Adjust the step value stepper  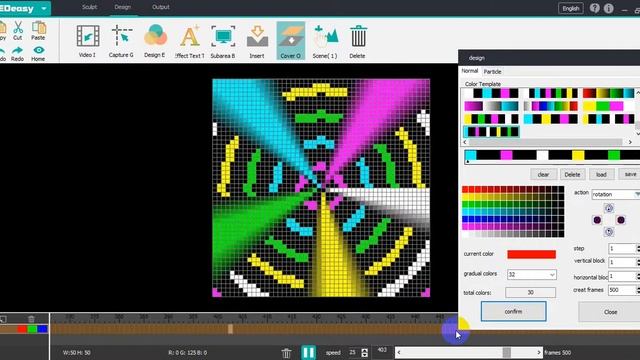point(638,249)
